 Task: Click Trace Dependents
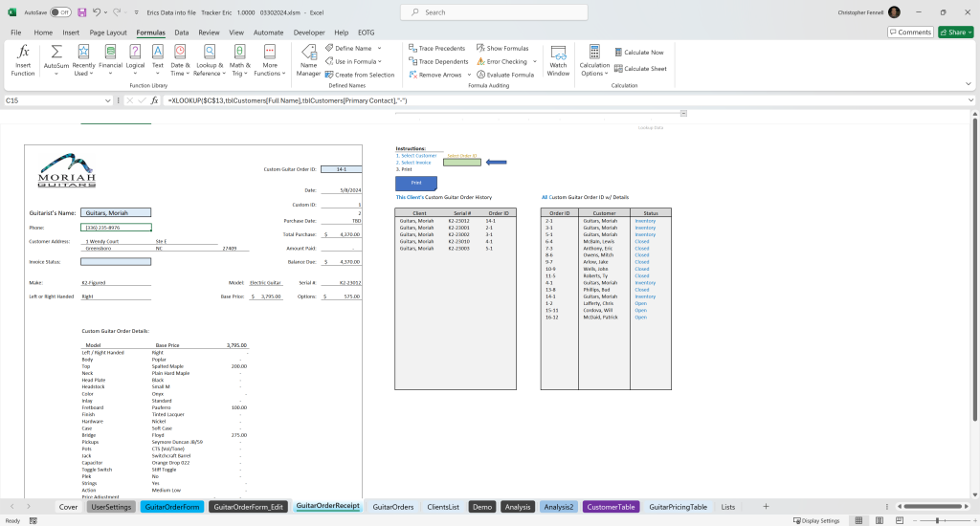(438, 61)
